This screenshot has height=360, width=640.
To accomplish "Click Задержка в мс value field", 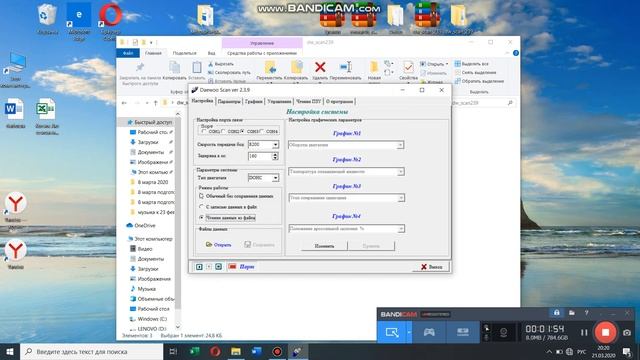I will (260, 156).
